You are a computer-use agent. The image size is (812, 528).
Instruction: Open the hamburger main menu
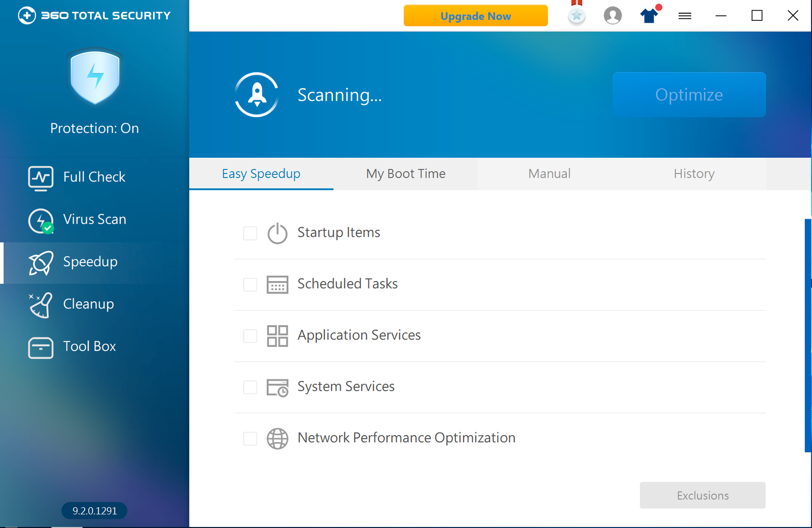point(685,16)
